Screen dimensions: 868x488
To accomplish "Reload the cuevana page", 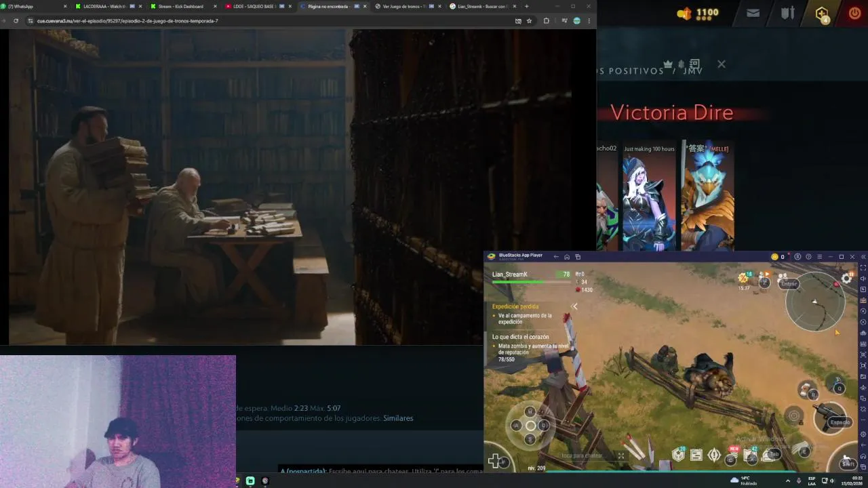I will pyautogui.click(x=16, y=21).
